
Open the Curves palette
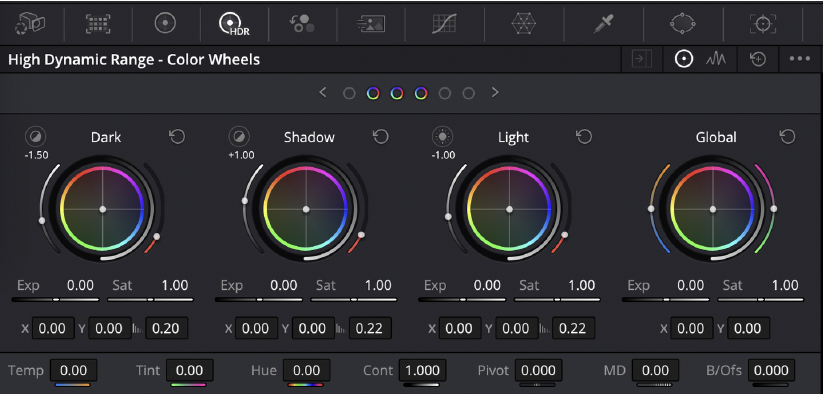click(x=444, y=23)
